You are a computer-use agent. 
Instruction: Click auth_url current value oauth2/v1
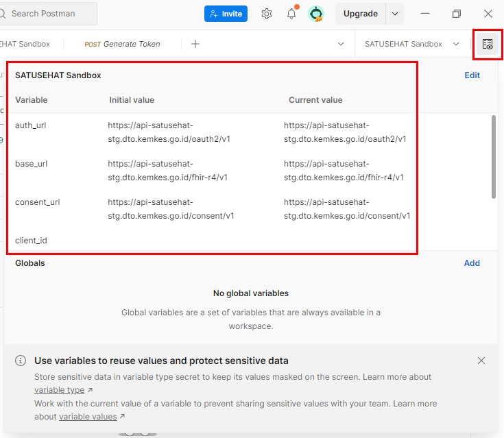(x=345, y=132)
